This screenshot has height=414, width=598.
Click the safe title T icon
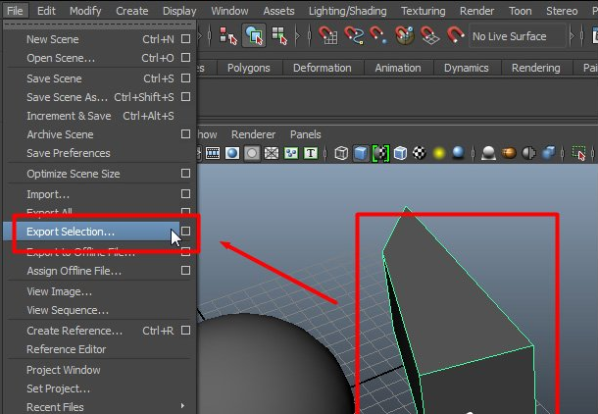tap(310, 153)
